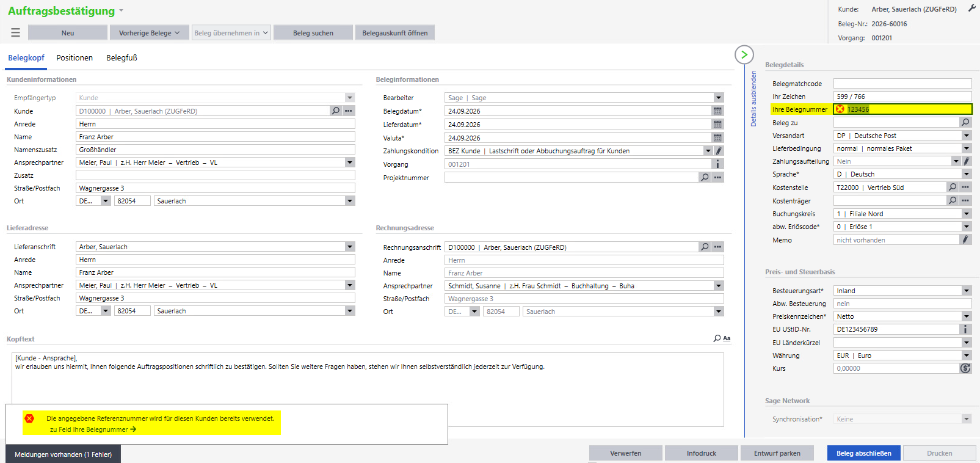The height and width of the screenshot is (463, 980).
Task: Click Beleg suchen button
Action: (313, 33)
